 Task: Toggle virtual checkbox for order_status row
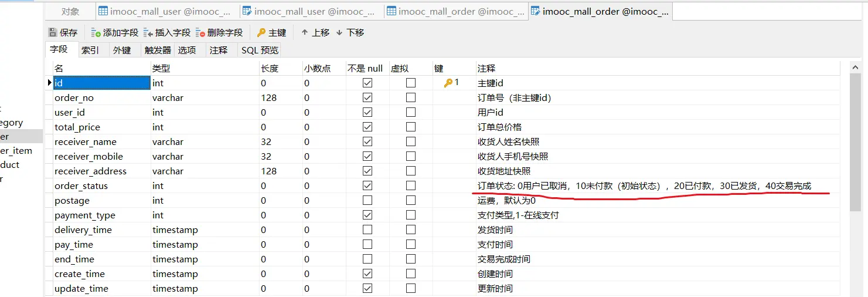pos(411,186)
